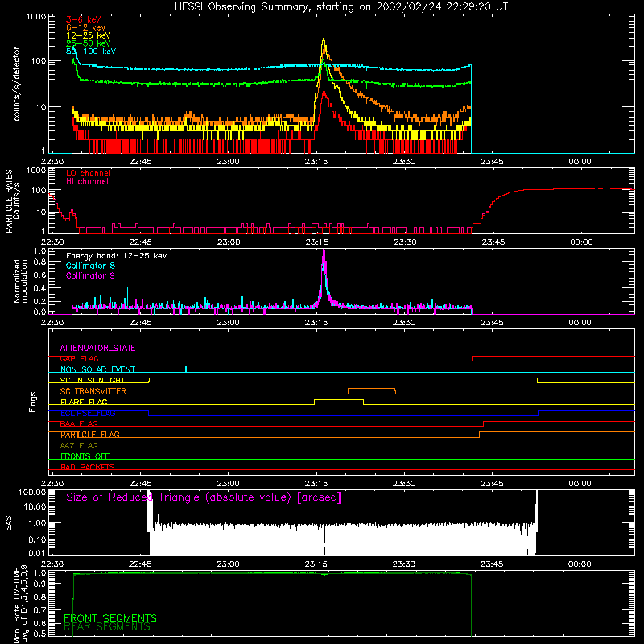Click the SAS axis label

coord(9,523)
